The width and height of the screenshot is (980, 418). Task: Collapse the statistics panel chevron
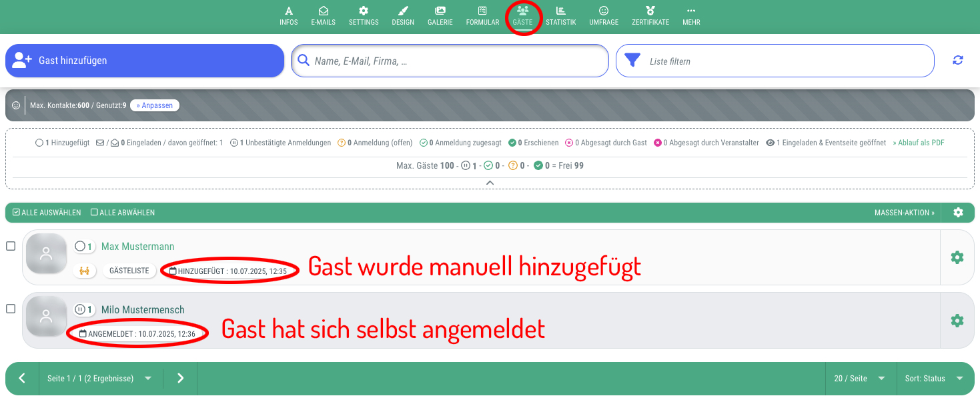click(x=490, y=183)
